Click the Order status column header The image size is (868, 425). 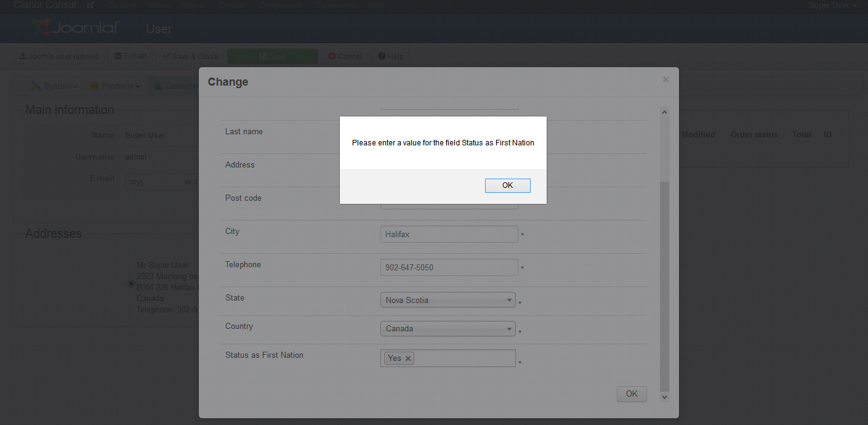754,134
